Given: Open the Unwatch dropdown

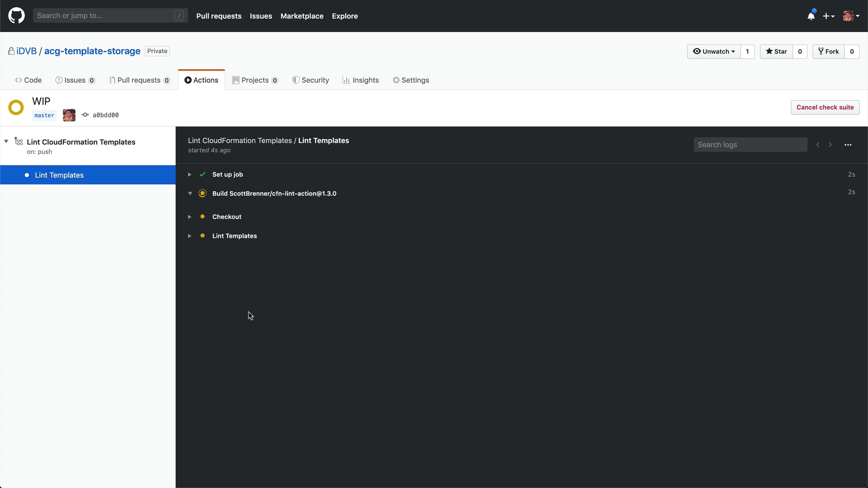Looking at the screenshot, I should point(714,52).
